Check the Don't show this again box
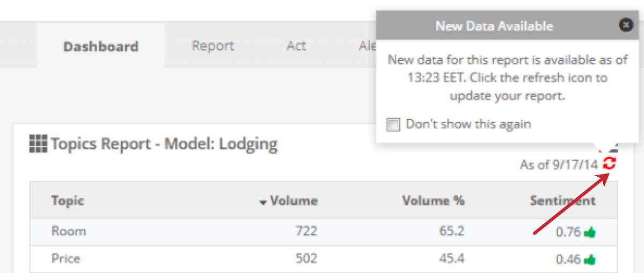Image resolution: width=644 pixels, height=273 pixels. tap(393, 125)
